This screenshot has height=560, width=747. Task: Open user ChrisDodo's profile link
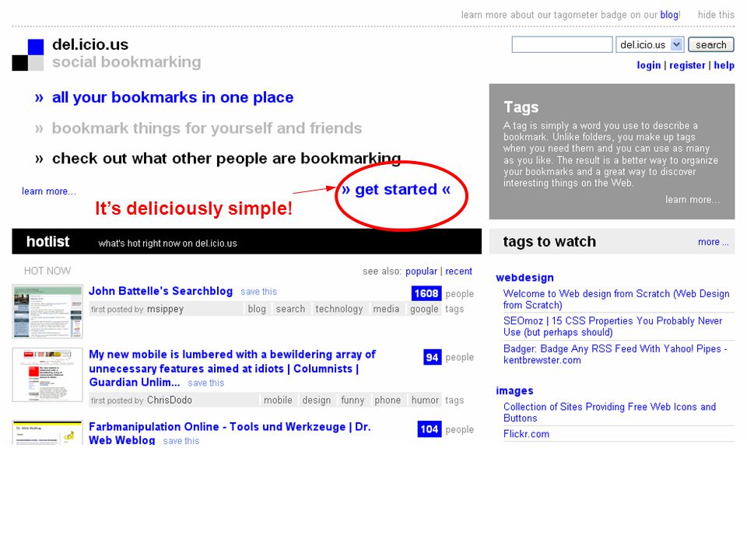pyautogui.click(x=169, y=401)
